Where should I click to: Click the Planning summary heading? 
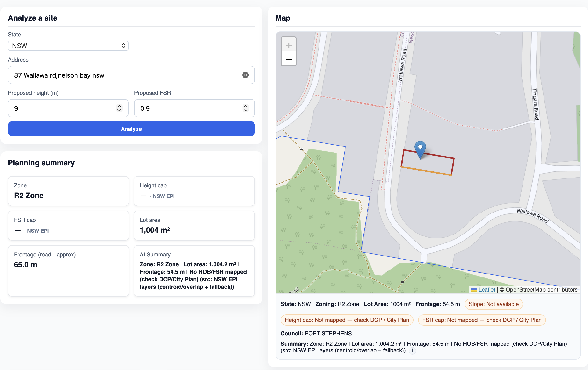point(41,163)
